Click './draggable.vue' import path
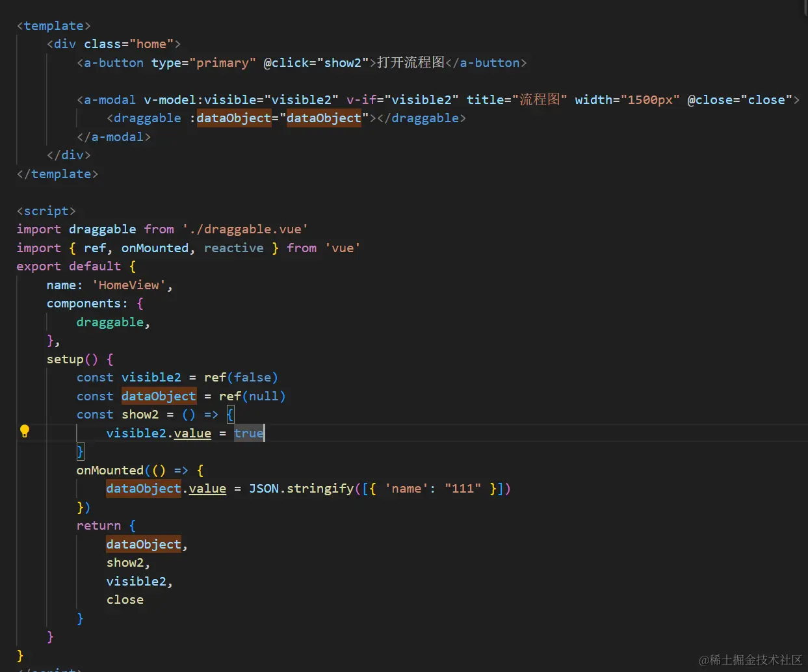Image resolution: width=808 pixels, height=672 pixels. (245, 229)
